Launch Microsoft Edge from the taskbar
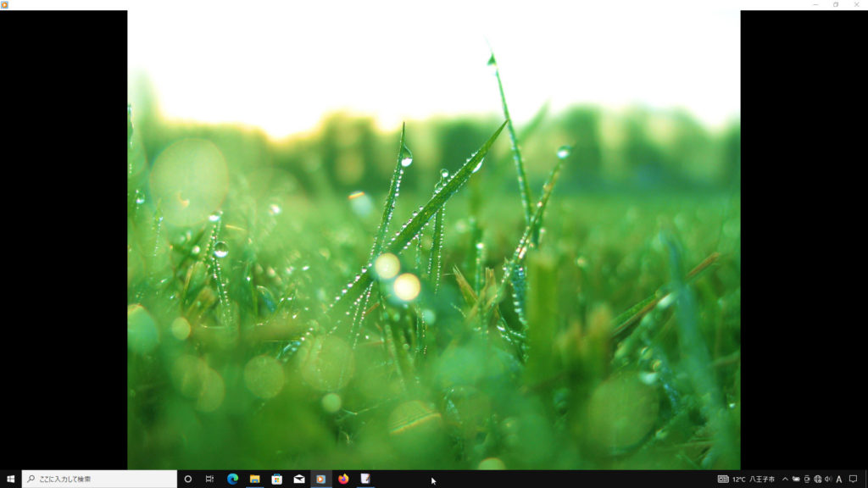Screen dimensions: 868x488 [x=232, y=479]
